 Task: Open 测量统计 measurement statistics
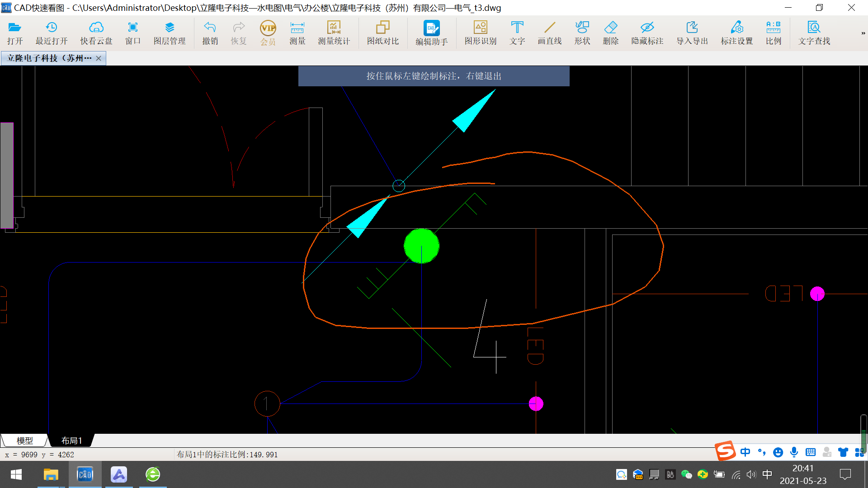pyautogui.click(x=334, y=33)
